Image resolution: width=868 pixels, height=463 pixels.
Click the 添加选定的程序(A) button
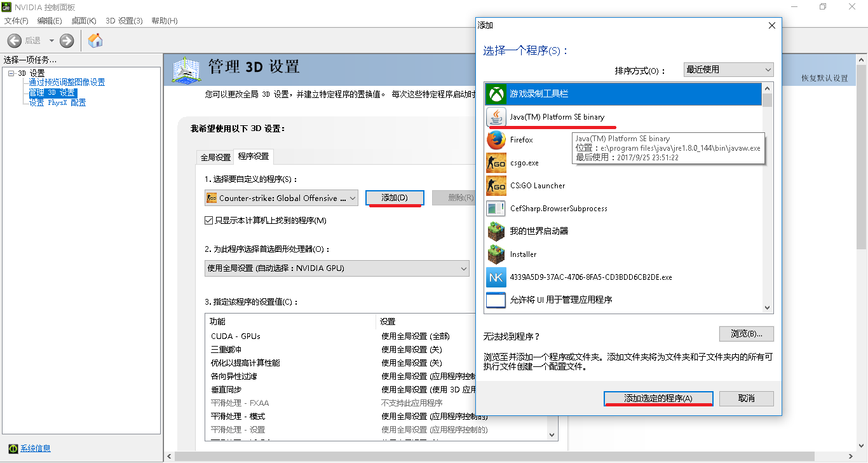pyautogui.click(x=658, y=398)
